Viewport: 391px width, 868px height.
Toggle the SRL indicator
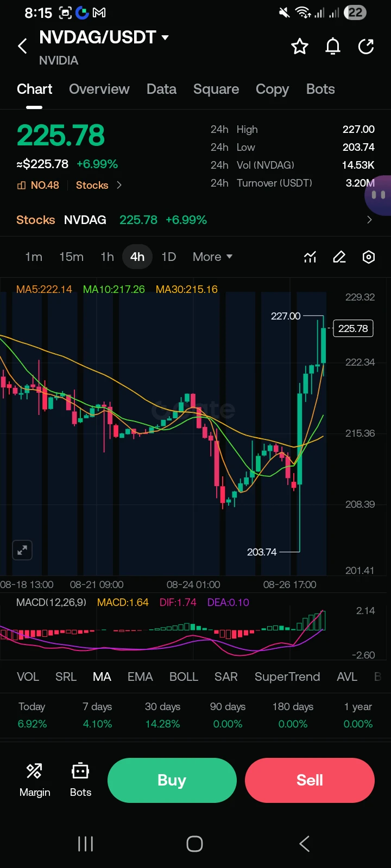[66, 676]
